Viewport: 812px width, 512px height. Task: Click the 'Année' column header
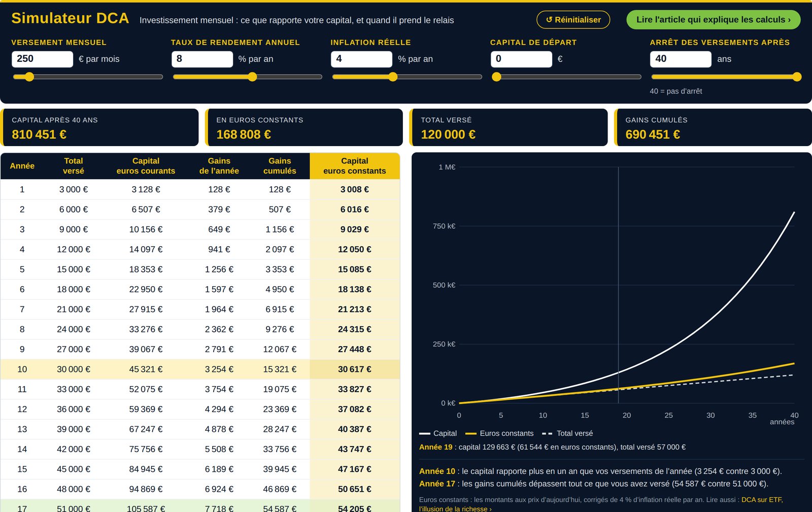[x=22, y=166]
